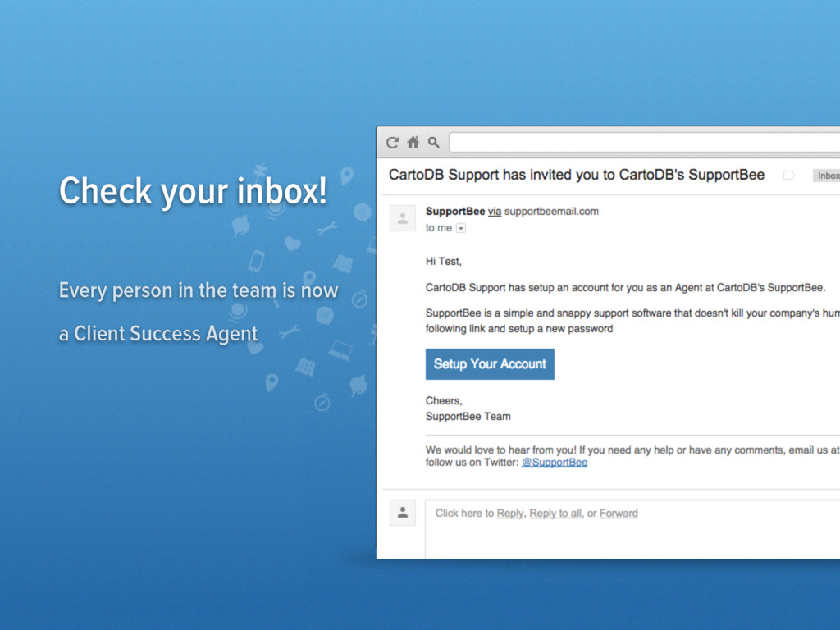
Task: Click the 'a Client Success Agent' text
Action: tap(158, 334)
